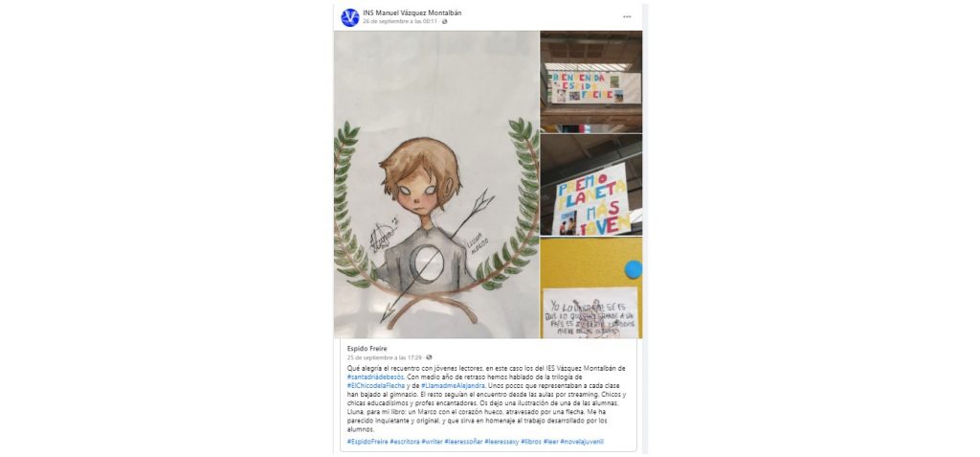Viewport: 980px width, 457px height.
Task: Open the 'Premio Planeta más joven' poster photo
Action: click(x=591, y=185)
